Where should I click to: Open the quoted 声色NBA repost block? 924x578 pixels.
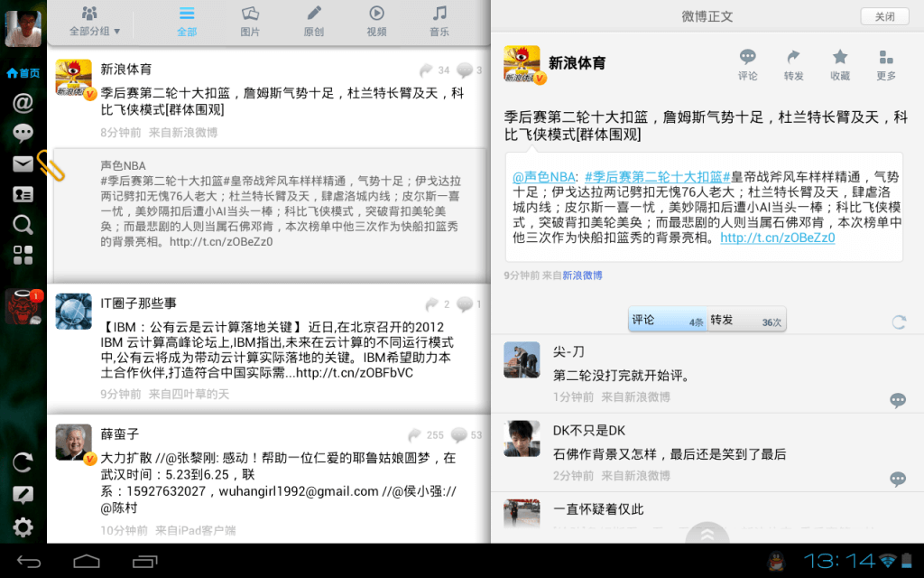[269, 215]
